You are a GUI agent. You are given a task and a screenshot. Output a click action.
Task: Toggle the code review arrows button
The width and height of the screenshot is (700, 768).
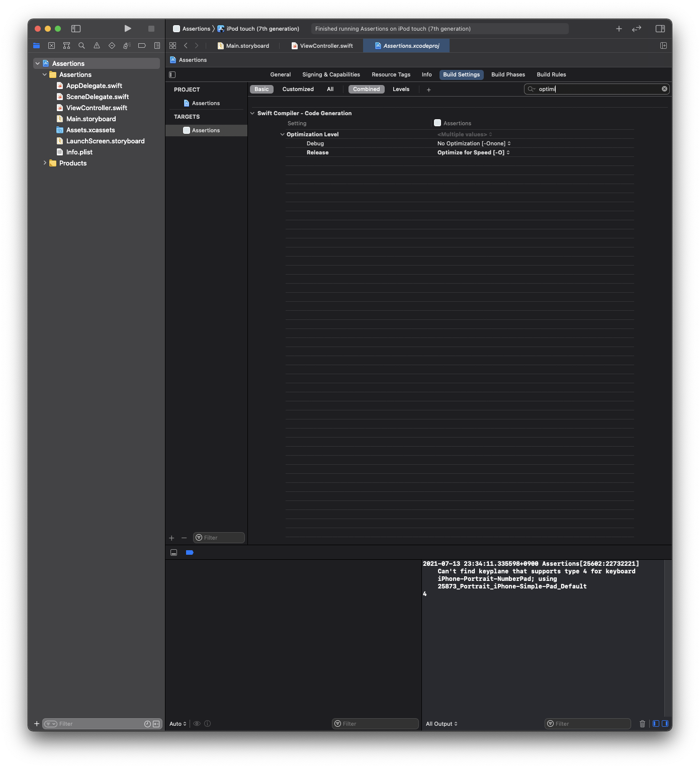[637, 29]
